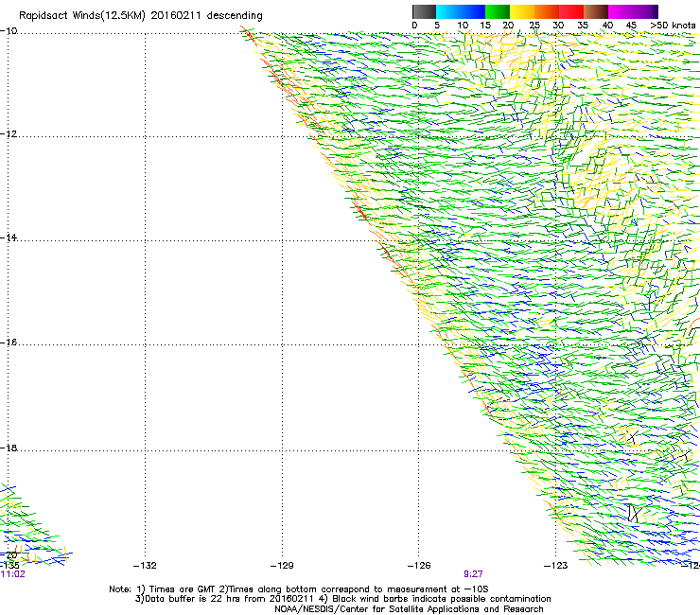Select the red 30-35 knots legend segment
700x615 pixels.
pos(571,11)
